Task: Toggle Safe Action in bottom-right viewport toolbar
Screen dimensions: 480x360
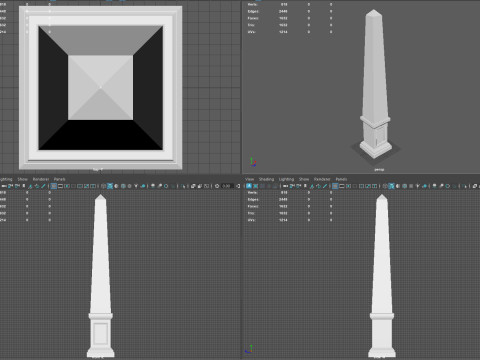Action: point(368,186)
